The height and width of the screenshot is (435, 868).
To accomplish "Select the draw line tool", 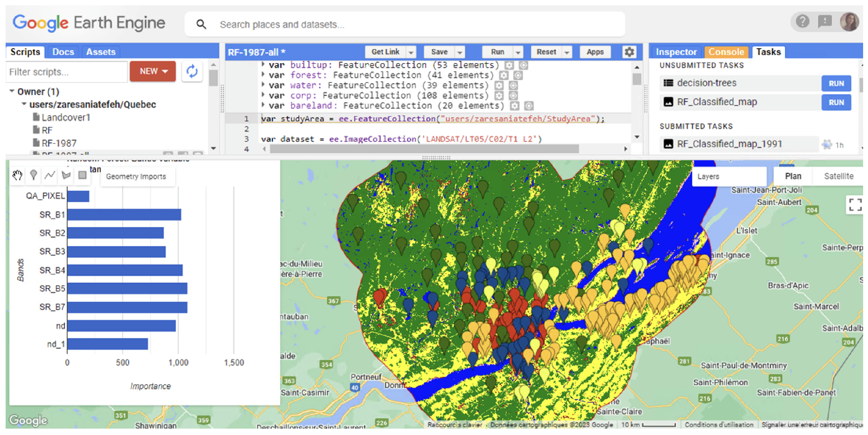I will click(50, 175).
